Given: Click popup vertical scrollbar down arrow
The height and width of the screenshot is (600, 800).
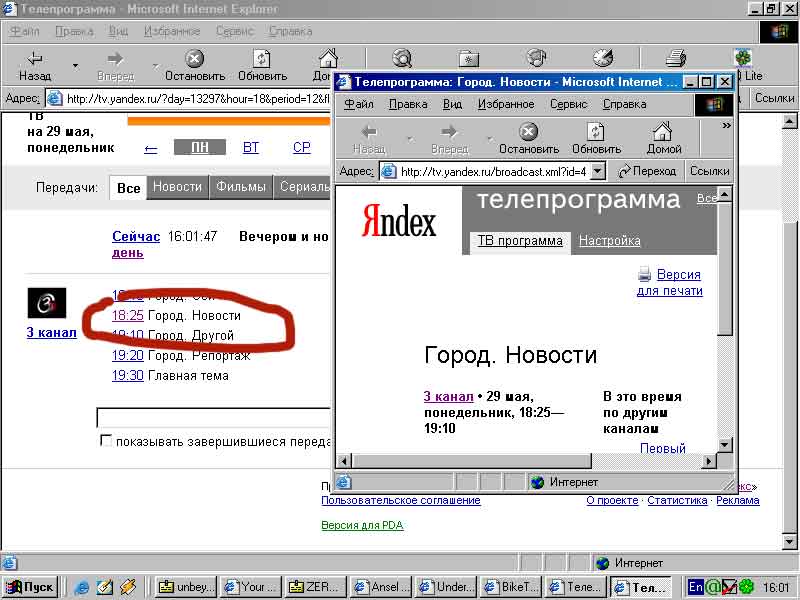Looking at the screenshot, I should click(725, 444).
